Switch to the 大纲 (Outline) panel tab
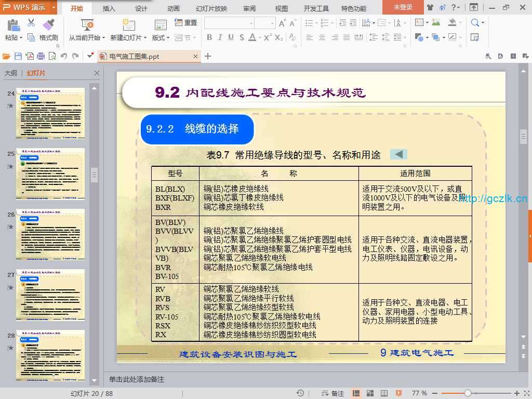This screenshot has height=399, width=532. click(11, 73)
